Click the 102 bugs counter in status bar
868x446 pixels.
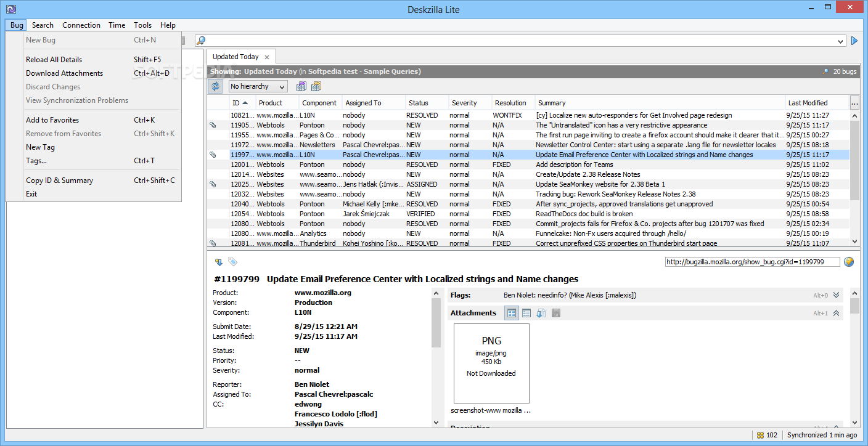point(767,435)
